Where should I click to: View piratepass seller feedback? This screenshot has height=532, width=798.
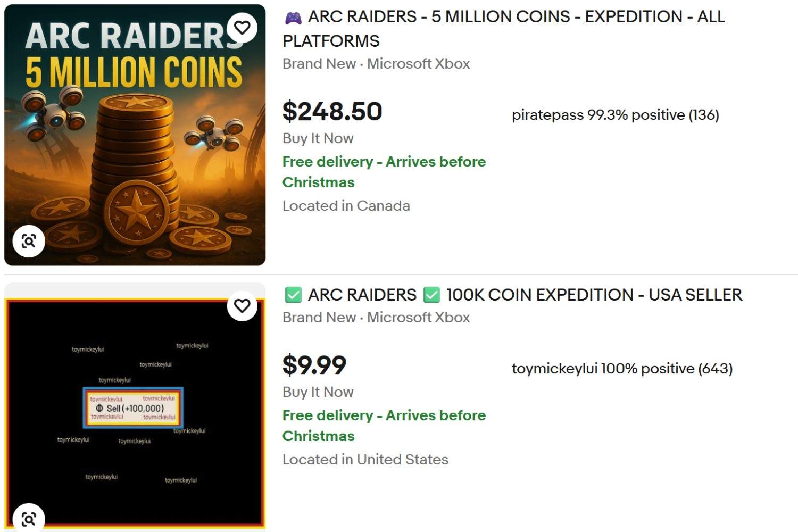click(x=614, y=114)
